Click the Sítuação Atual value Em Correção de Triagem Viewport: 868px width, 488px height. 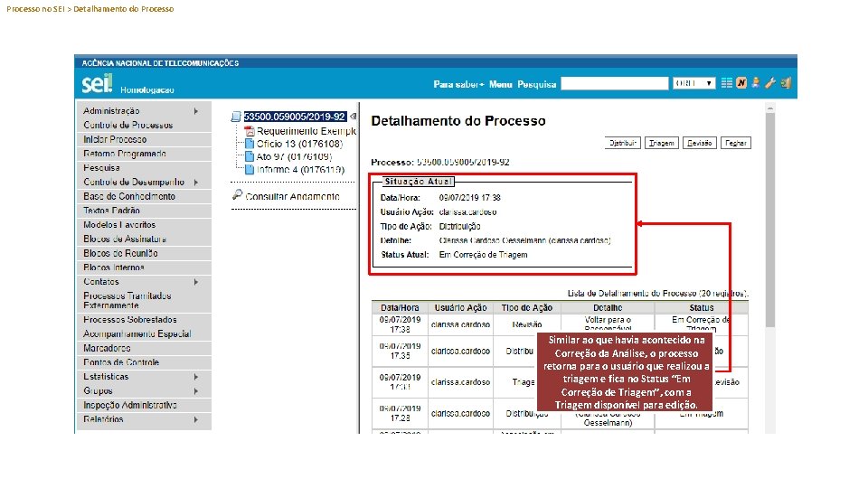coord(483,255)
